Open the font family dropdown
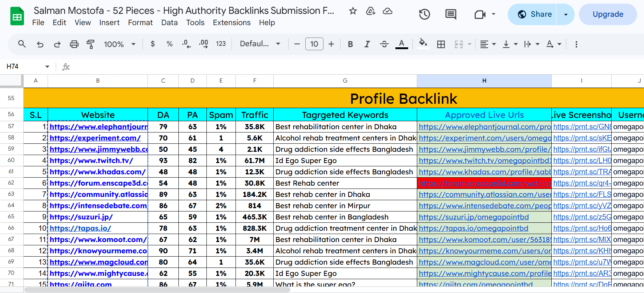The image size is (644, 293). pyautogui.click(x=260, y=44)
